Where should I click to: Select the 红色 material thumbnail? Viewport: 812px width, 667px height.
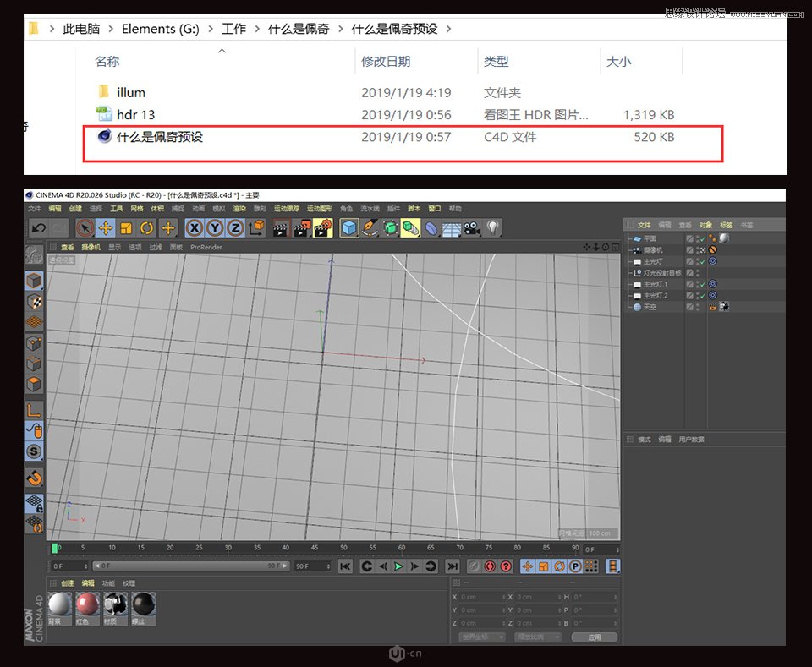click(x=85, y=604)
